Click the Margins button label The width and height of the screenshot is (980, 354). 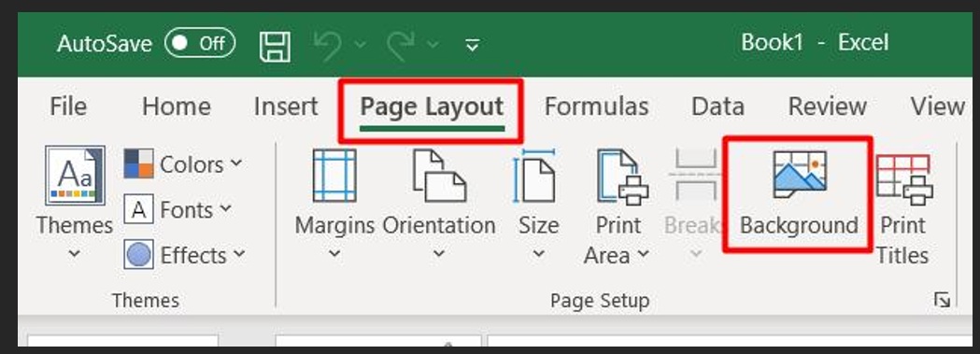pos(334,225)
